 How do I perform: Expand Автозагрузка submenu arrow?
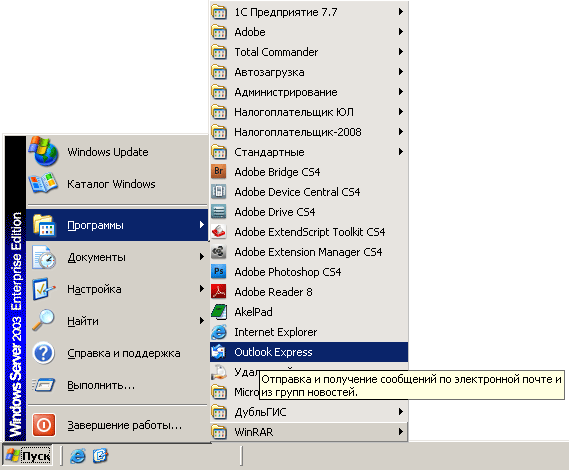[x=401, y=71]
